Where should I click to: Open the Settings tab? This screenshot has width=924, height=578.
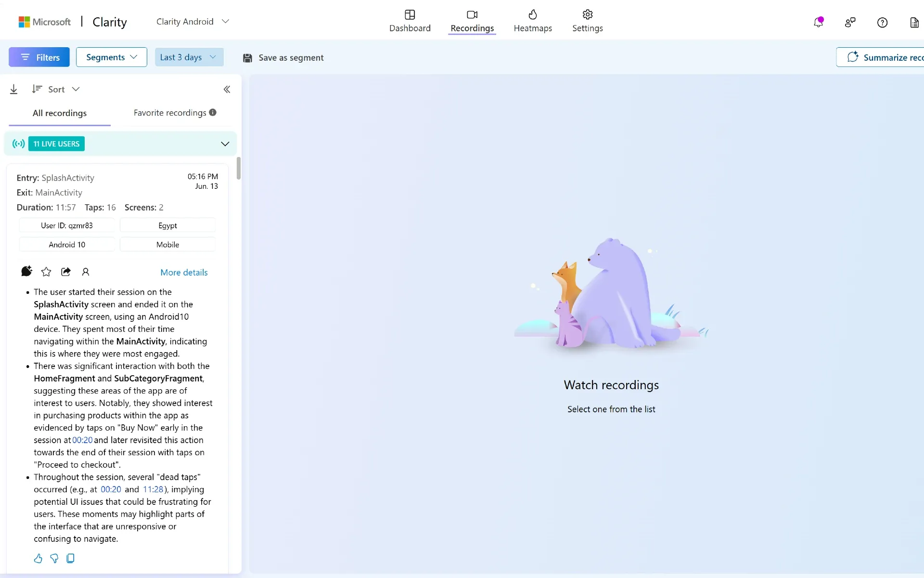pyautogui.click(x=587, y=21)
